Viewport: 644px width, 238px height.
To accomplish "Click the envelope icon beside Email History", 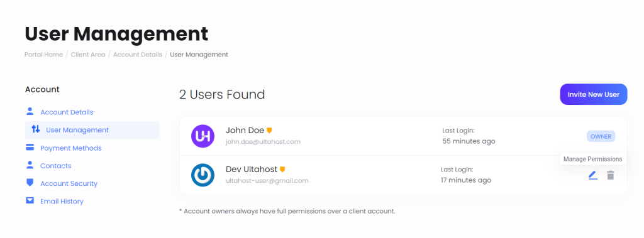I will [x=30, y=201].
